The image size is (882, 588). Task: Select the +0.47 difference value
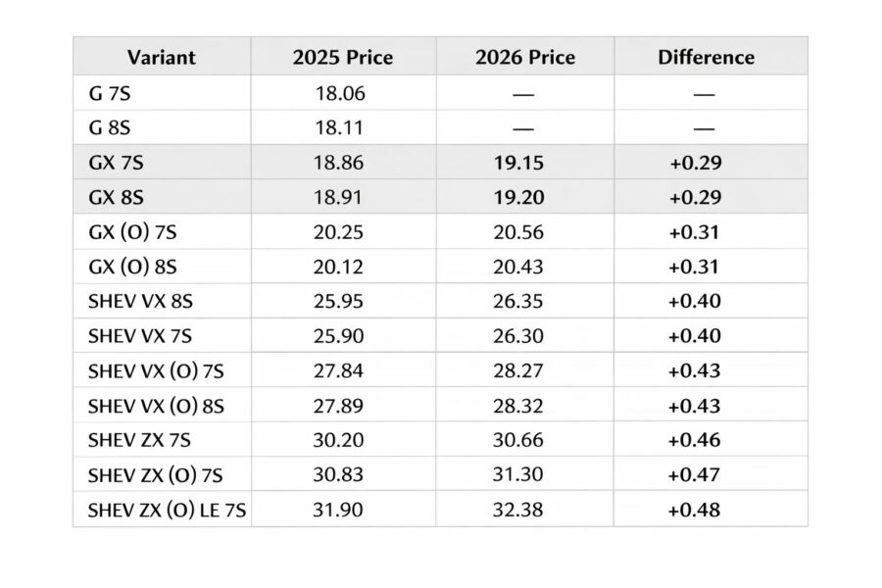[694, 475]
